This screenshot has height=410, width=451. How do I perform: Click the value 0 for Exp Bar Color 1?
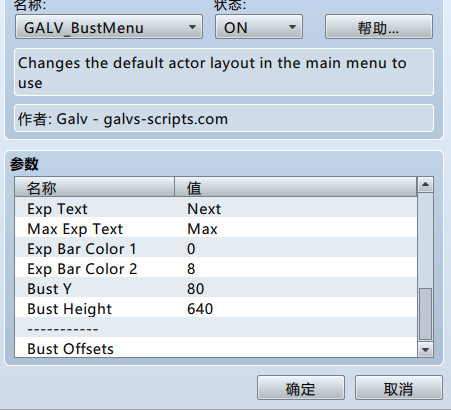pos(191,249)
